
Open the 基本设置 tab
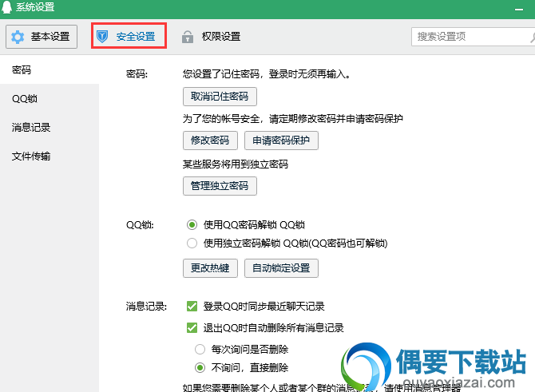point(42,37)
